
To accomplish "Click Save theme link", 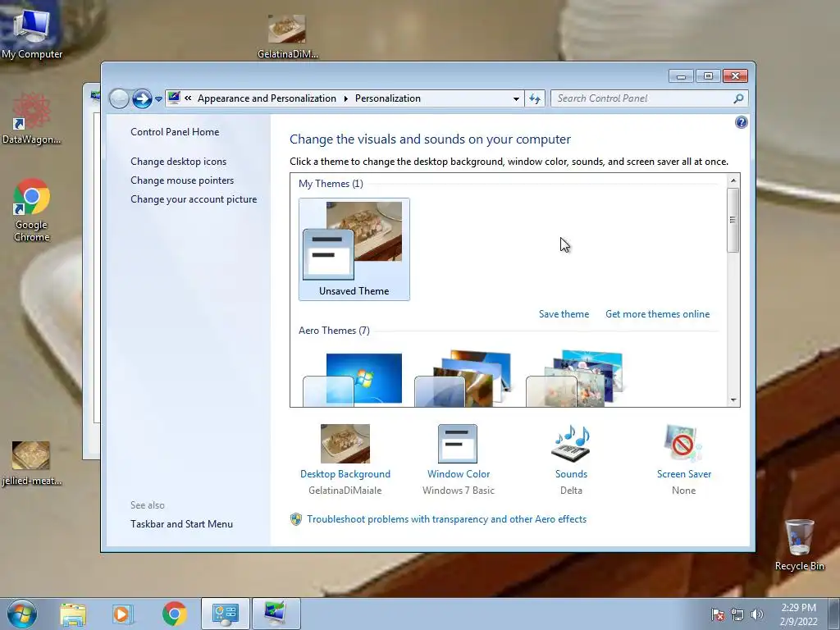I will click(x=564, y=314).
